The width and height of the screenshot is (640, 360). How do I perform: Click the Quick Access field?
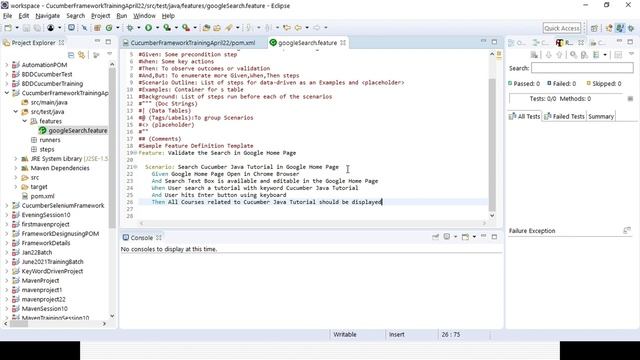(x=562, y=28)
